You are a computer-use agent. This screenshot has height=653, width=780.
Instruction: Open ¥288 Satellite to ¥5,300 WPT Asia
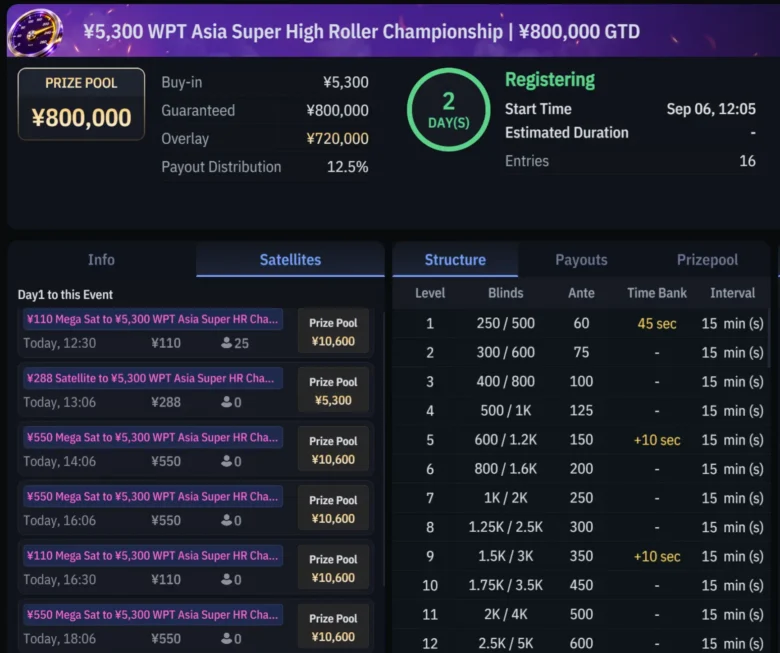pos(153,378)
